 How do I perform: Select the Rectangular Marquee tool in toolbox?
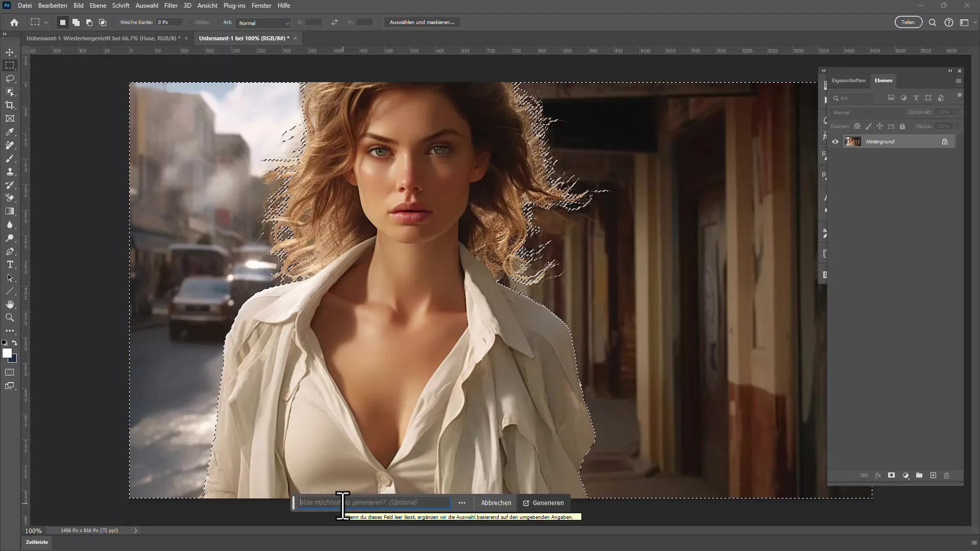click(10, 65)
